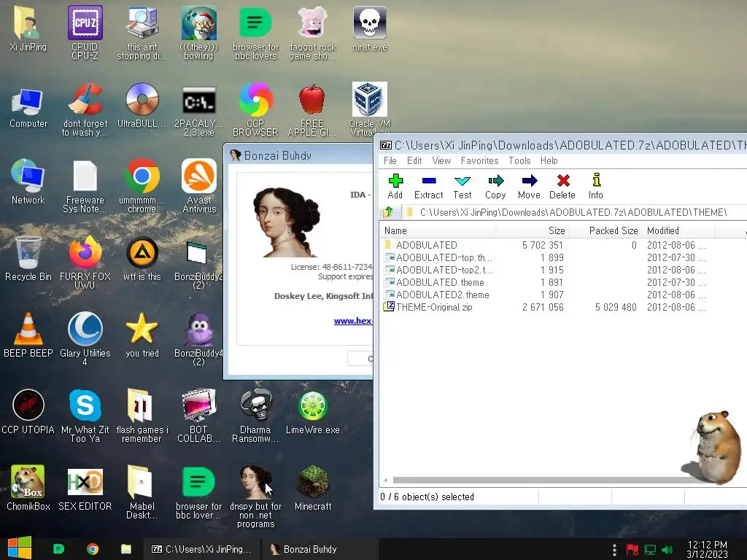Open the Favorites menu in 7-Zip
The width and height of the screenshot is (747, 560).
click(480, 161)
